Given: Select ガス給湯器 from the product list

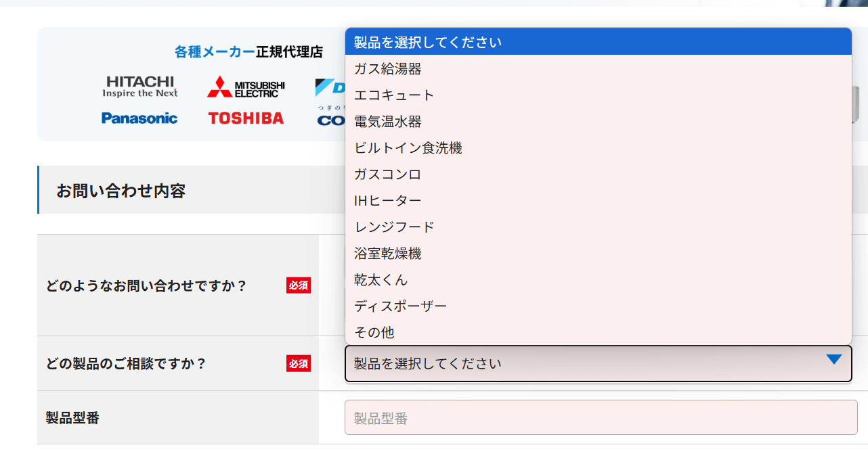Looking at the screenshot, I should [x=387, y=69].
